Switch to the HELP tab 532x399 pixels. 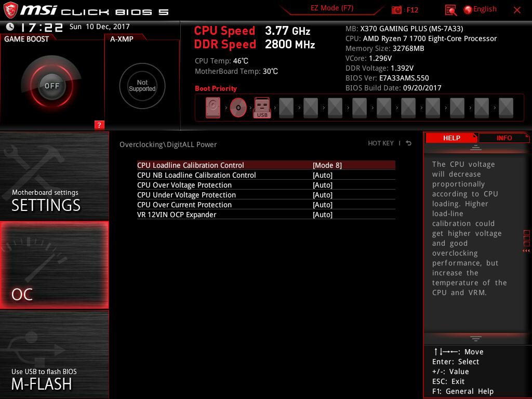pyautogui.click(x=451, y=138)
